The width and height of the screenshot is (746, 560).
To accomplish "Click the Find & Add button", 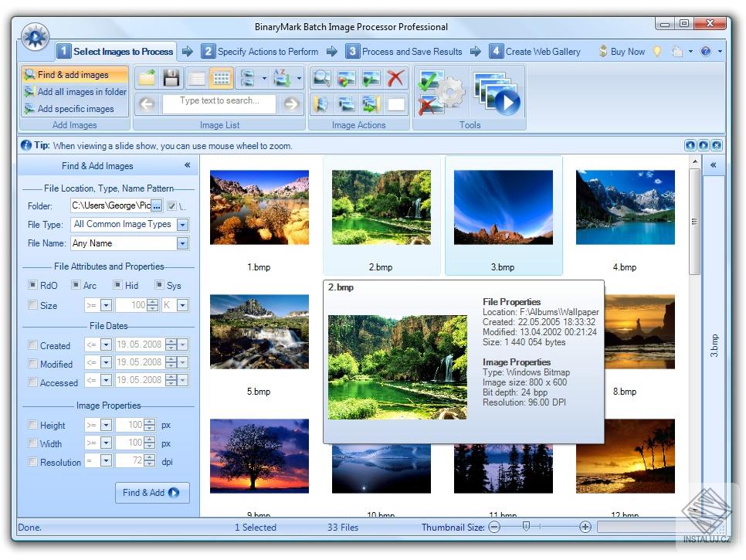I will pos(151,493).
